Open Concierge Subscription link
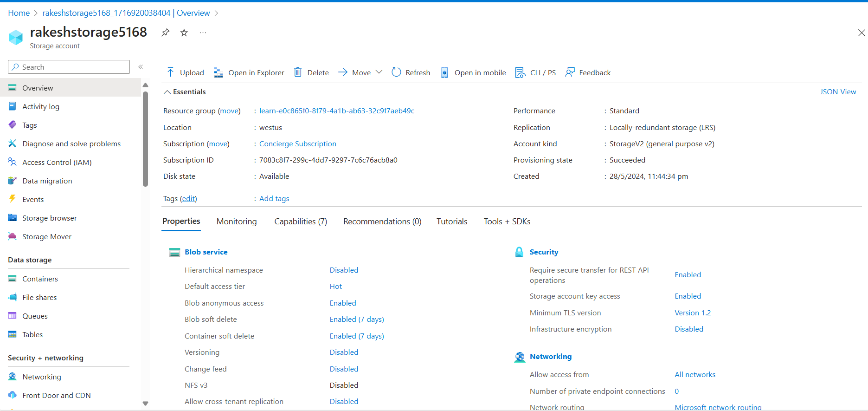The image size is (868, 411). [x=298, y=144]
